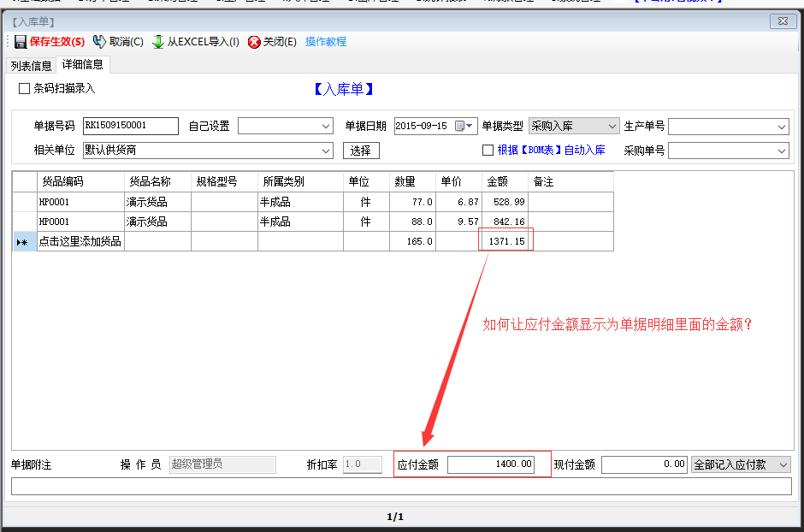Viewport: 804px width, 532px height.
Task: Click the 单据号码 input field
Action: 130,125
